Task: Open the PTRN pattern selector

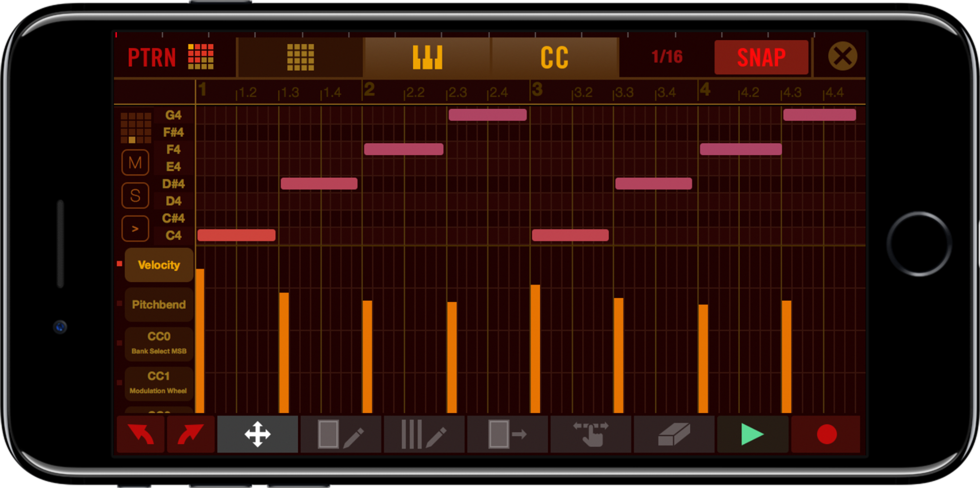Action: click(x=171, y=57)
